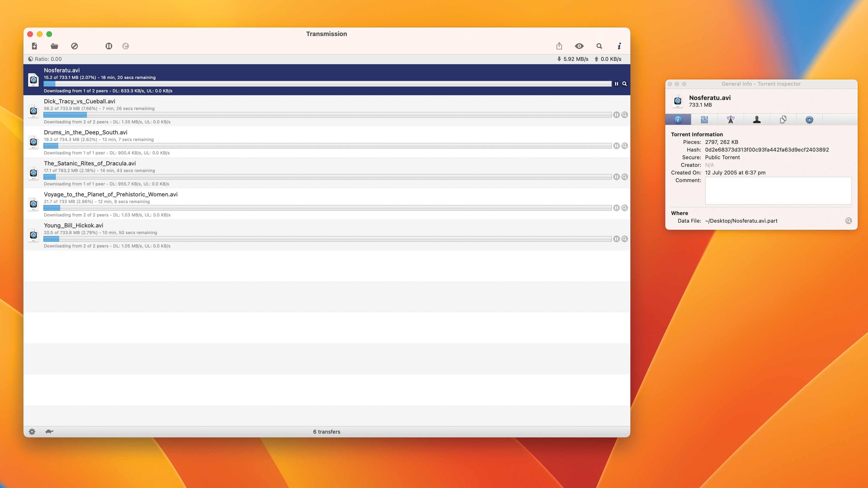Click the '6 transfers' status text
This screenshot has height=488, width=868.
[x=326, y=431]
